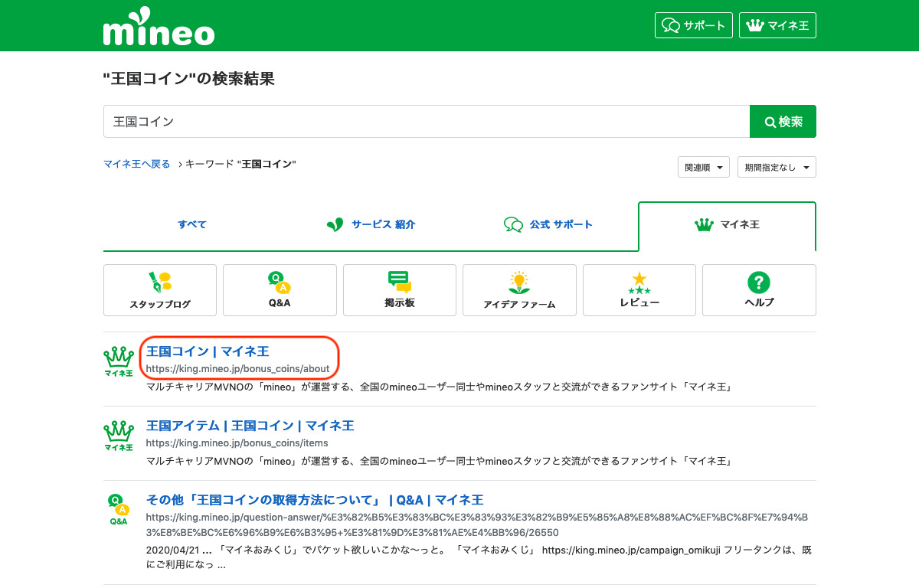Switch to the 公式サポート tab
919x588 pixels.
tap(548, 224)
